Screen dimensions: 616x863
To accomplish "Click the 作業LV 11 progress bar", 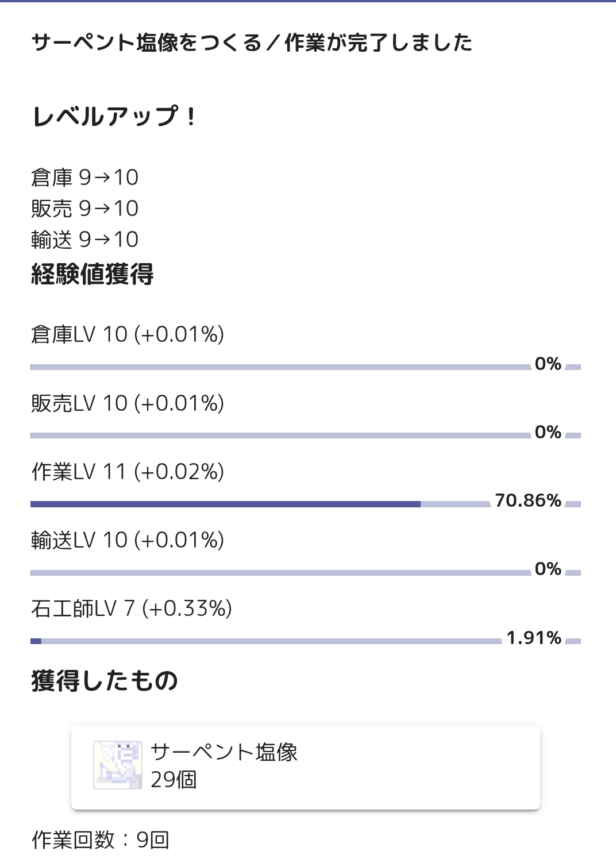I will pos(306,504).
